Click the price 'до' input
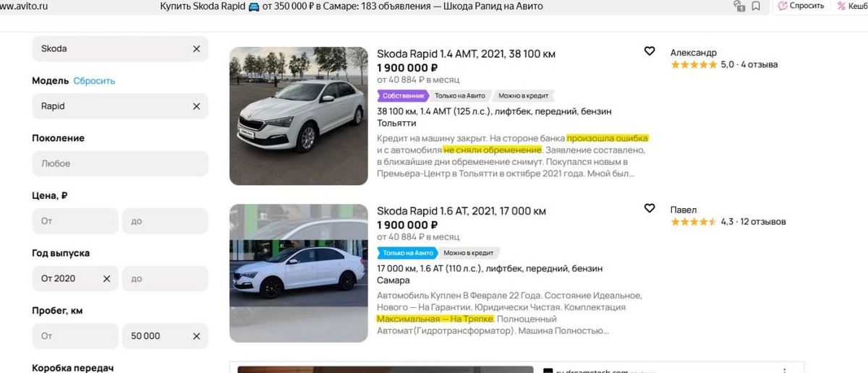The image size is (868, 373). 165,221
